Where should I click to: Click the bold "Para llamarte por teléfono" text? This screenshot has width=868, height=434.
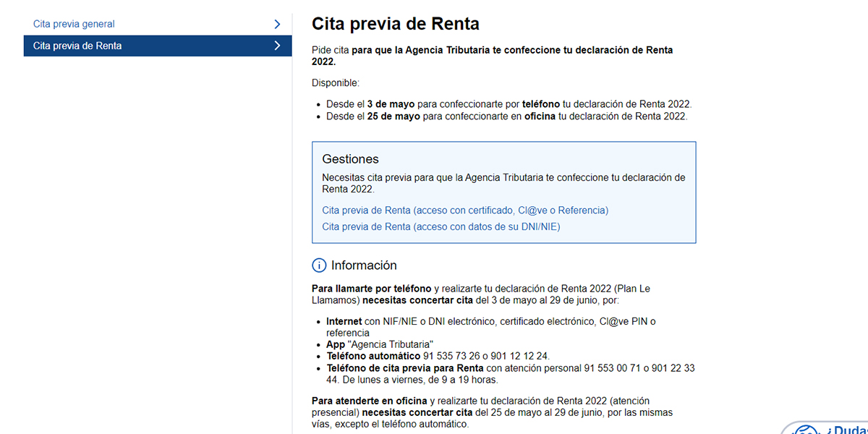point(371,289)
